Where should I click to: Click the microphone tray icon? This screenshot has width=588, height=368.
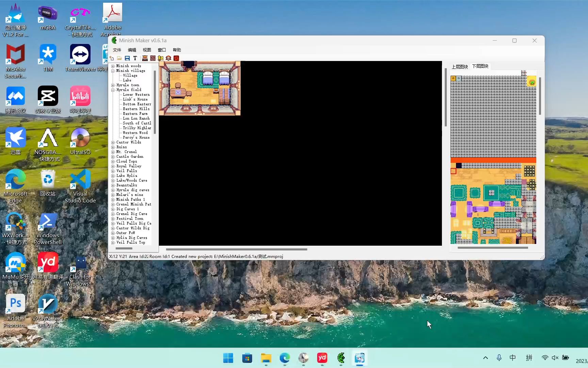[499, 357]
